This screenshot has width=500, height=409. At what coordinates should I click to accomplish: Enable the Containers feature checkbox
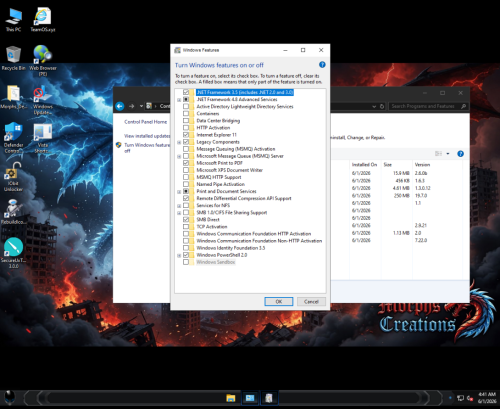[186, 113]
